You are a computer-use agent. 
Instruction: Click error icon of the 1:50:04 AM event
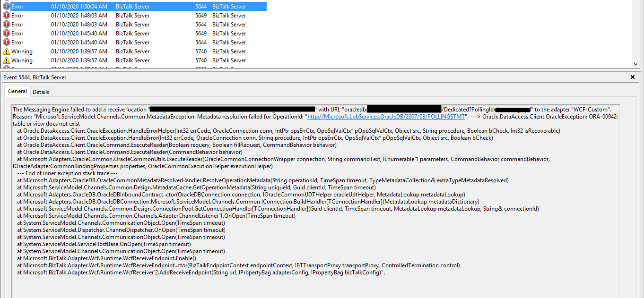[x=6, y=7]
